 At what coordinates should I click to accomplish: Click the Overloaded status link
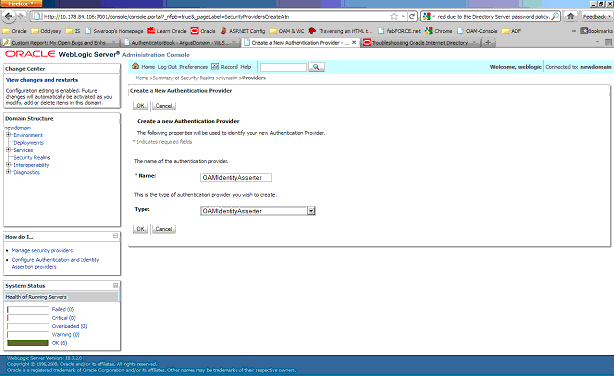click(69, 326)
